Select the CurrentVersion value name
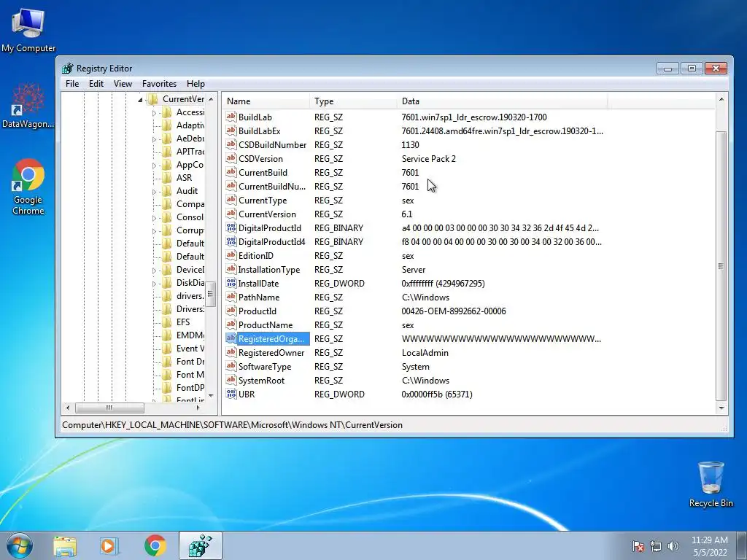Image resolution: width=747 pixels, height=560 pixels. coord(267,214)
